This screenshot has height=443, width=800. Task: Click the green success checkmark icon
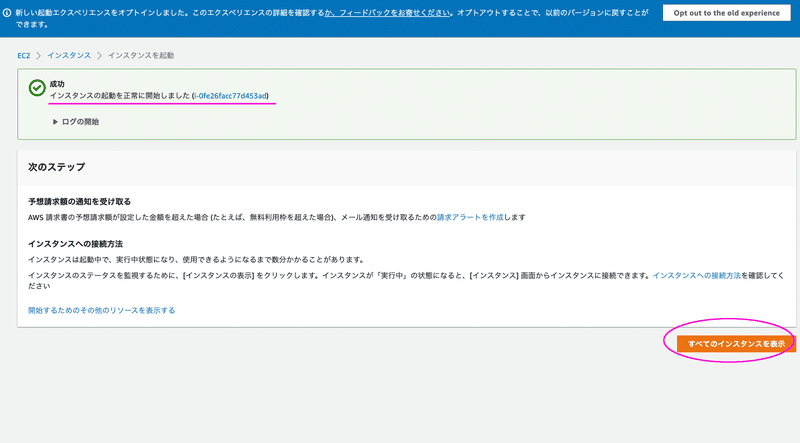point(37,88)
